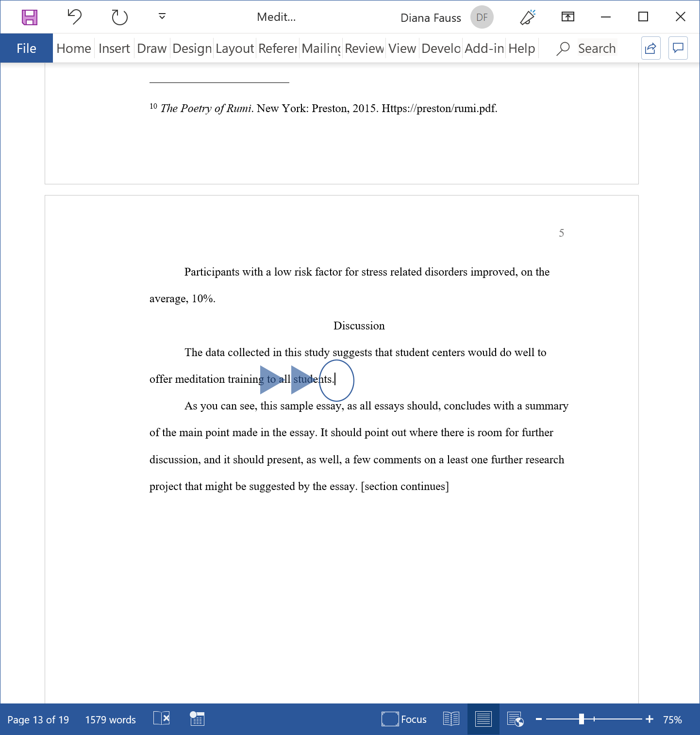Image resolution: width=700 pixels, height=735 pixels.
Task: Open the File tab
Action: tap(26, 49)
